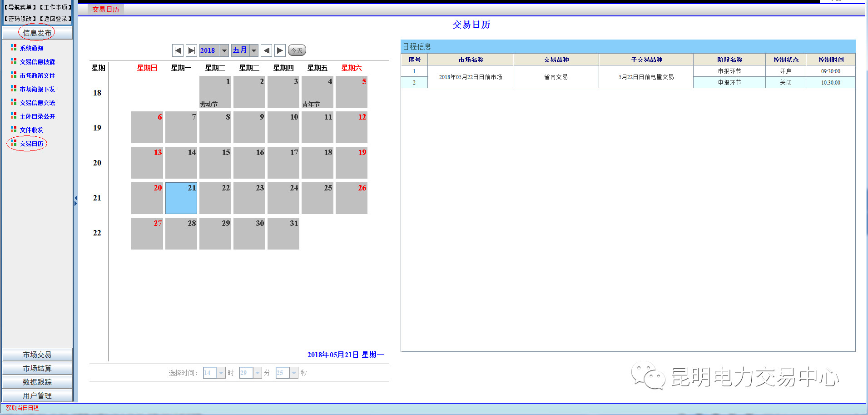Expand the 市场交易 sidebar section
The height and width of the screenshot is (415, 868).
coord(37,355)
